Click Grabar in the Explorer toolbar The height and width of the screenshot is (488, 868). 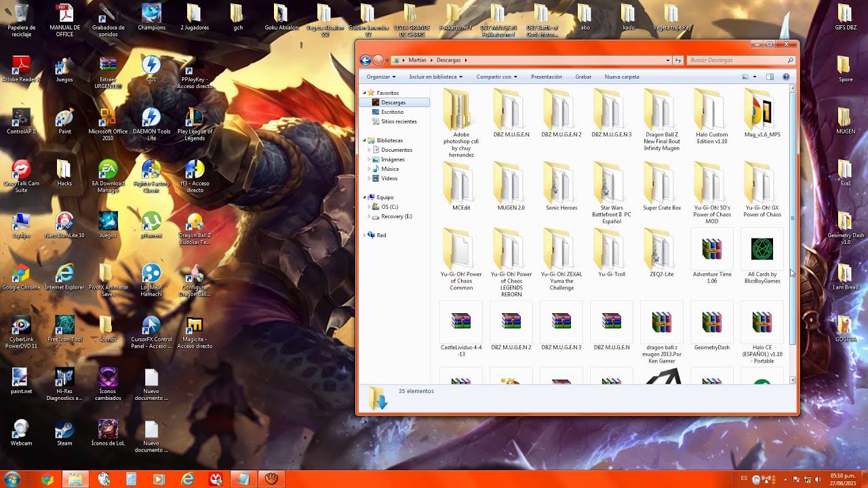pyautogui.click(x=583, y=77)
